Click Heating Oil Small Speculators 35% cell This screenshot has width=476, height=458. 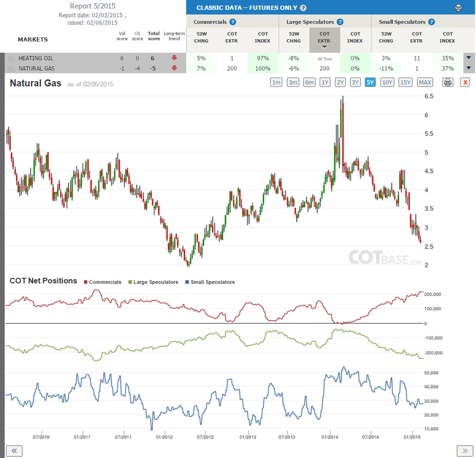pyautogui.click(x=447, y=58)
